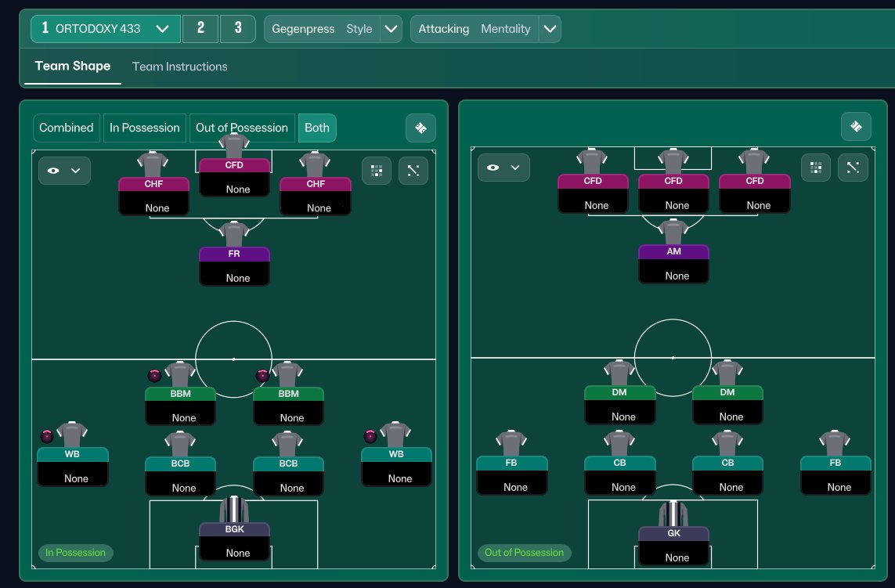Click the left WB shirt icon
Viewport: 895px width, 588px height.
tap(72, 435)
